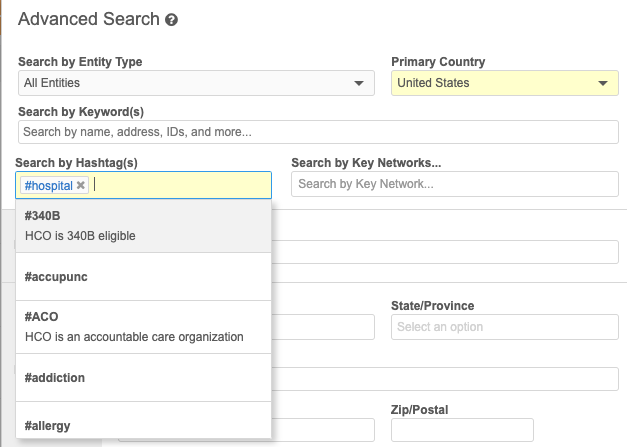Viewport: 627px width, 447px height.
Task: Click the #hospital tag label
Action: pos(48,185)
